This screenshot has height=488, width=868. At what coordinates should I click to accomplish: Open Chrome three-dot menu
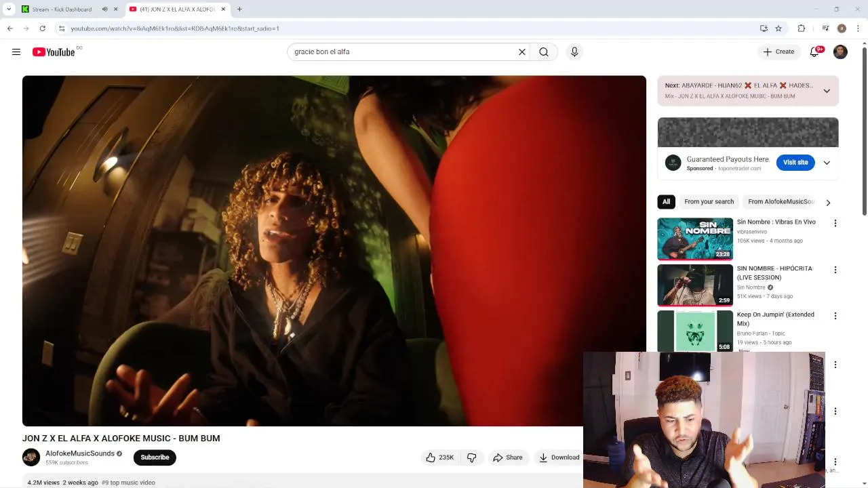pyautogui.click(x=858, y=28)
